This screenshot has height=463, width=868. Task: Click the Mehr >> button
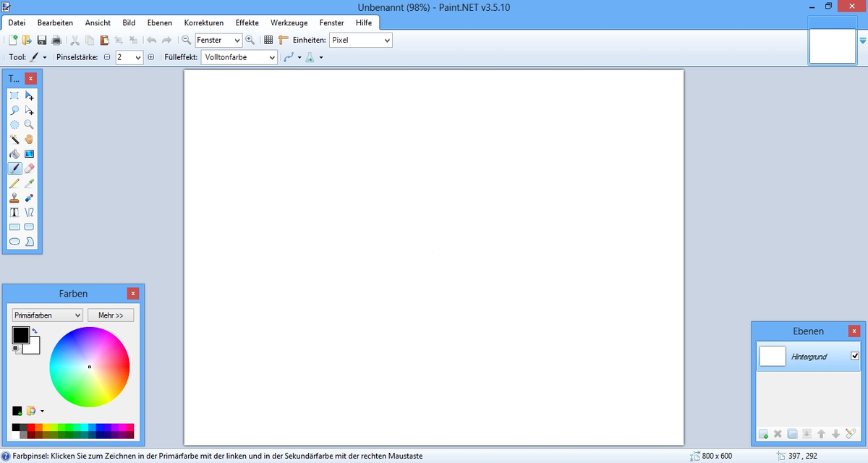(x=111, y=315)
